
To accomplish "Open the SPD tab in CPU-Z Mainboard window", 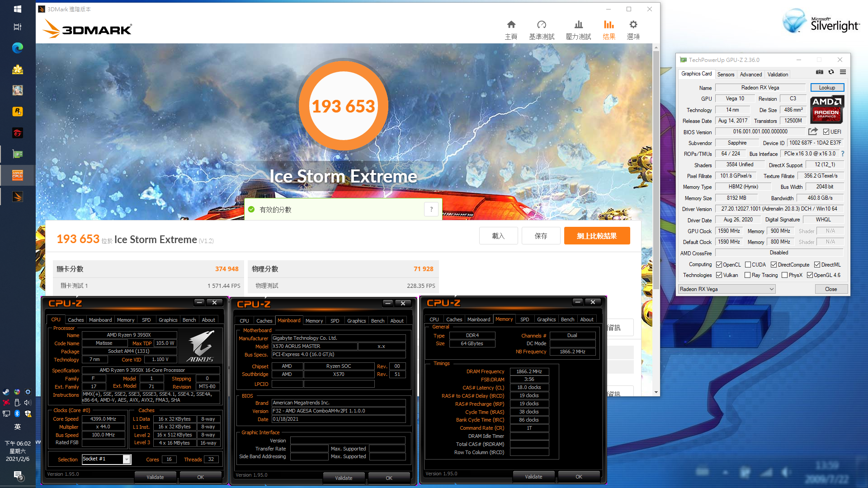I will pyautogui.click(x=335, y=321).
